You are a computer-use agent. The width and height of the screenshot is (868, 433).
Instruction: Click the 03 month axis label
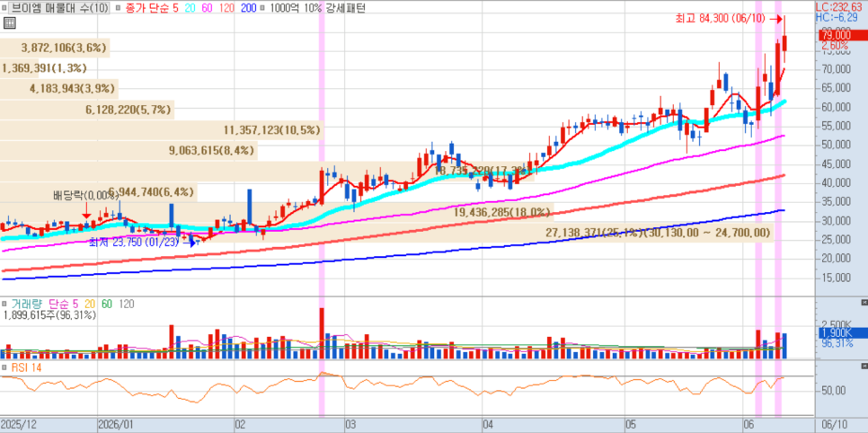[351, 424]
